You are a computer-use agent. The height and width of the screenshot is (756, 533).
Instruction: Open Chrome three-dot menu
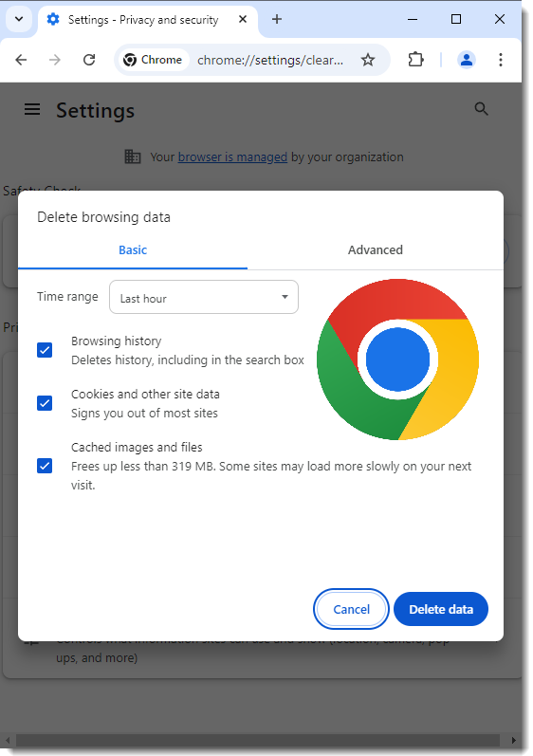(501, 60)
